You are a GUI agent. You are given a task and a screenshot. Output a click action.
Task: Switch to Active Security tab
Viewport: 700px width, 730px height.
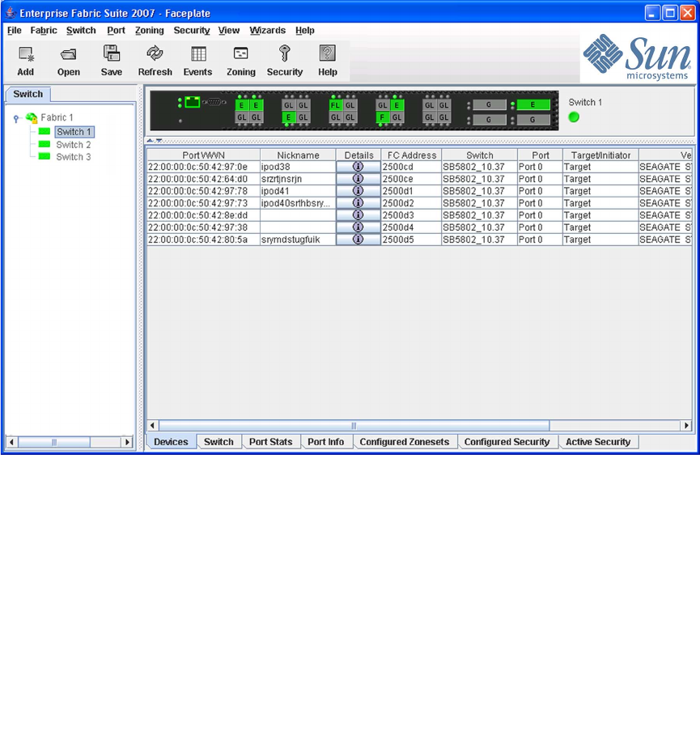click(598, 442)
